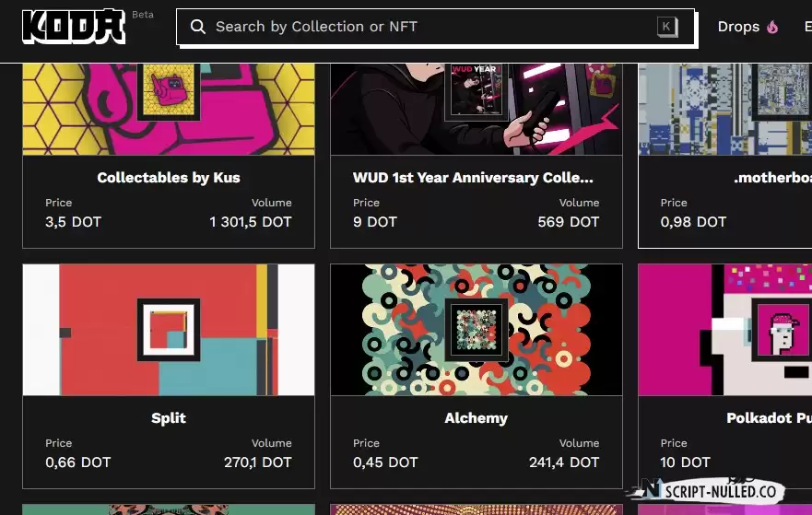
Task: Open the Alchemy collection banner image
Action: tap(477, 330)
